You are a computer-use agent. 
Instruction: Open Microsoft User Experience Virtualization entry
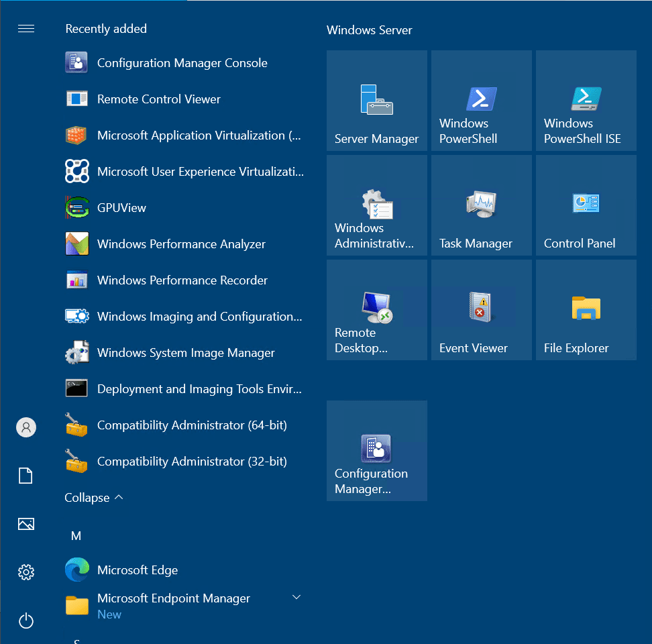pyautogui.click(x=185, y=172)
